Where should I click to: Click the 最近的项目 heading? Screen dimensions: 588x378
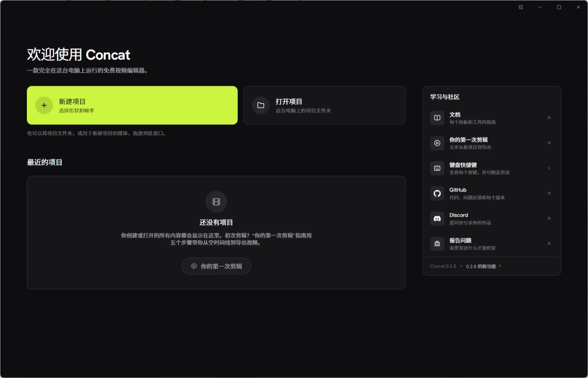pos(45,163)
